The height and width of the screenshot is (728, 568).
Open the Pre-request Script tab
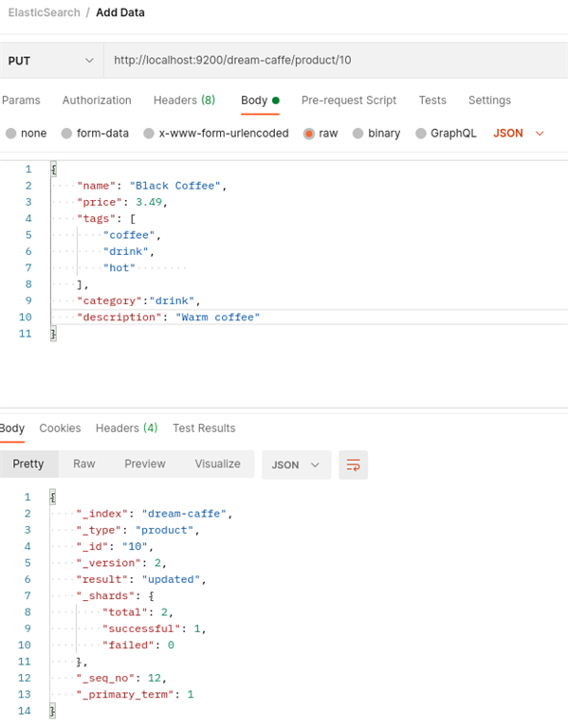(x=349, y=100)
